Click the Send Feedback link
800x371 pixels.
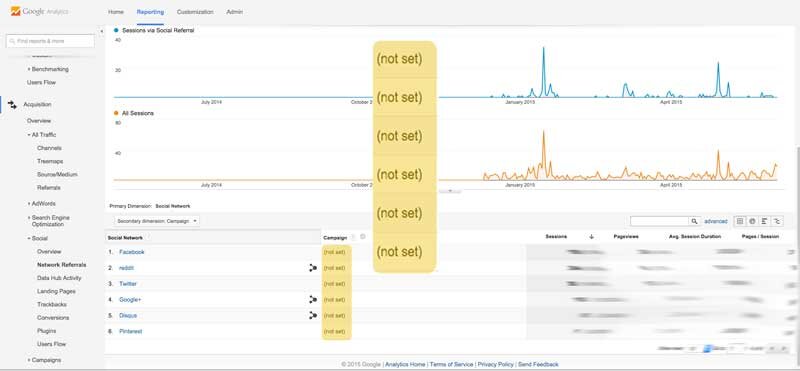538,364
